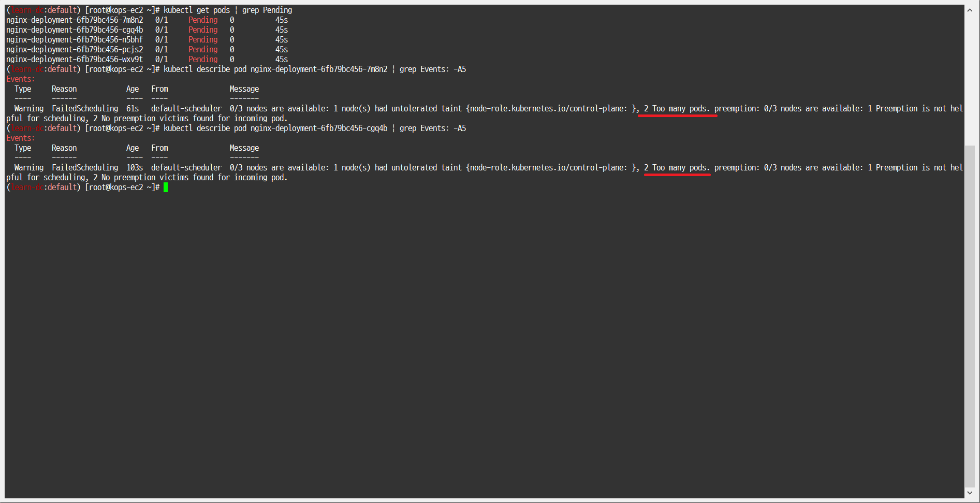The width and height of the screenshot is (980, 503).
Task: Click the underlined '2 Too many pods.' text, second occurrence
Action: point(676,167)
